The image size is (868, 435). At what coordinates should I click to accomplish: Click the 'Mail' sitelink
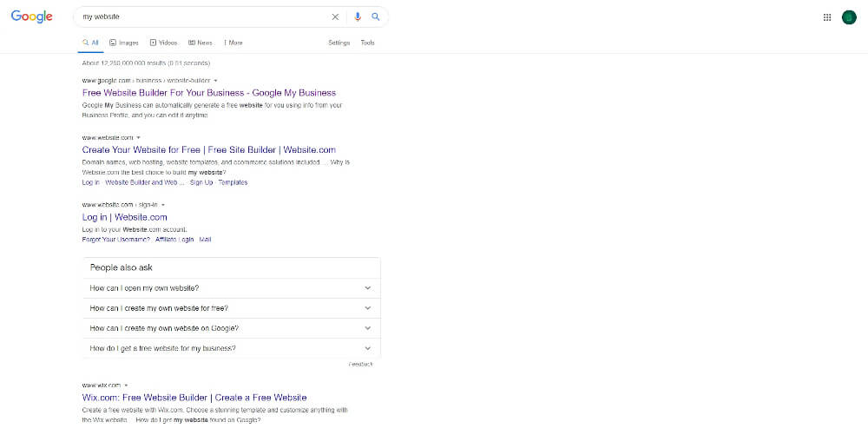206,240
